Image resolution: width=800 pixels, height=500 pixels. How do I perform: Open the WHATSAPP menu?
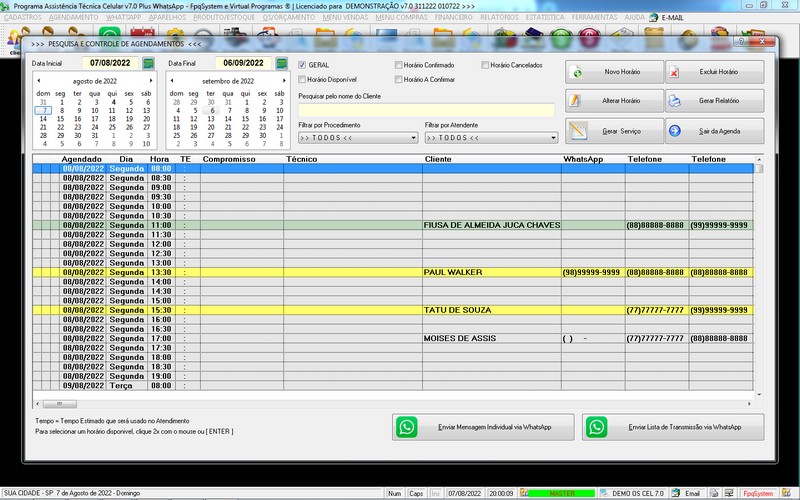tap(123, 17)
